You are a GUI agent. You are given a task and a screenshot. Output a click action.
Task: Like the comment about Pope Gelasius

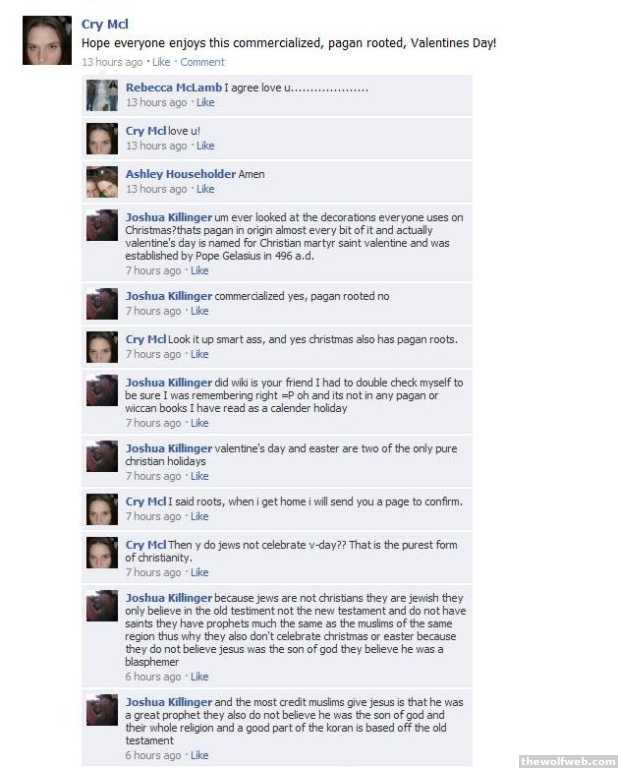click(199, 270)
